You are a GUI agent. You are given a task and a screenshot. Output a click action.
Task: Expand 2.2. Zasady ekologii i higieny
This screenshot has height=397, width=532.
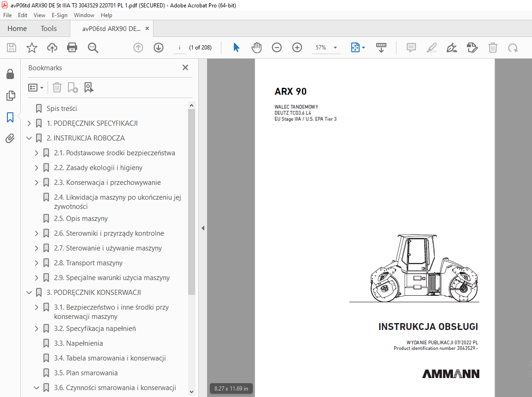coord(37,168)
